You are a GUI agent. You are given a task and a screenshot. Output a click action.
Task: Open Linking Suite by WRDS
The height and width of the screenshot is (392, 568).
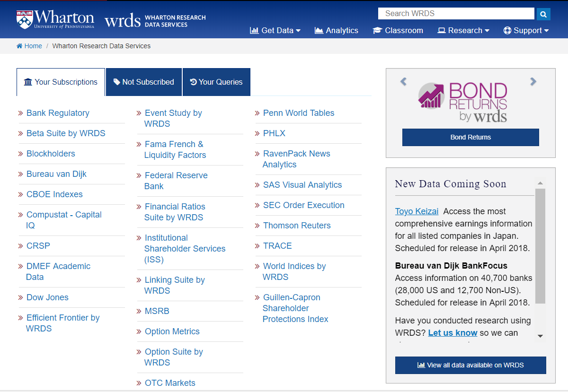pyautogui.click(x=175, y=285)
